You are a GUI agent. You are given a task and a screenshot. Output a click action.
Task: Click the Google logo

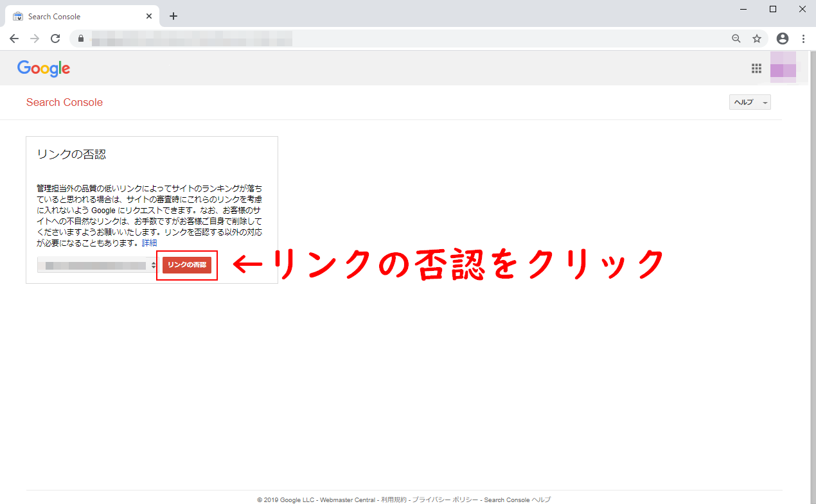click(x=44, y=69)
